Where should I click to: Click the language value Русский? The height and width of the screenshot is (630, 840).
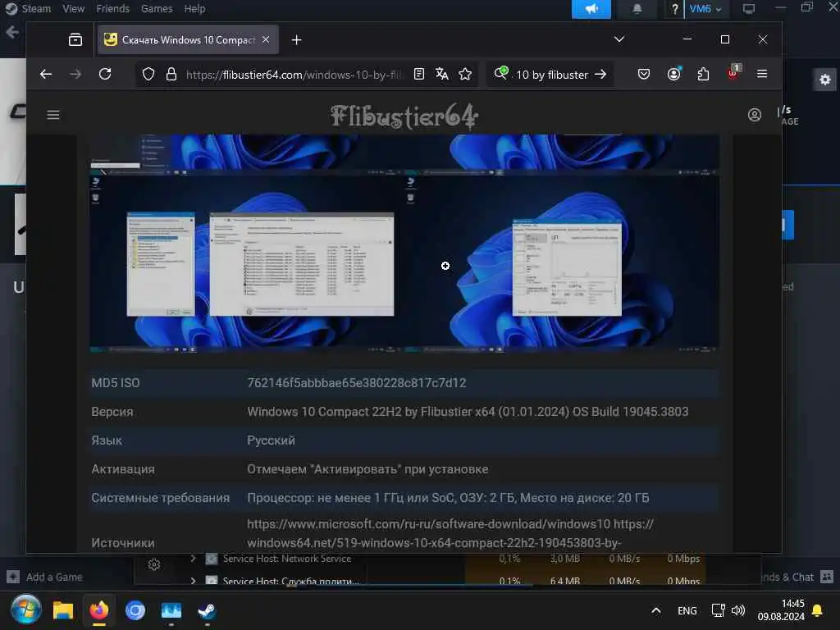pyautogui.click(x=271, y=441)
